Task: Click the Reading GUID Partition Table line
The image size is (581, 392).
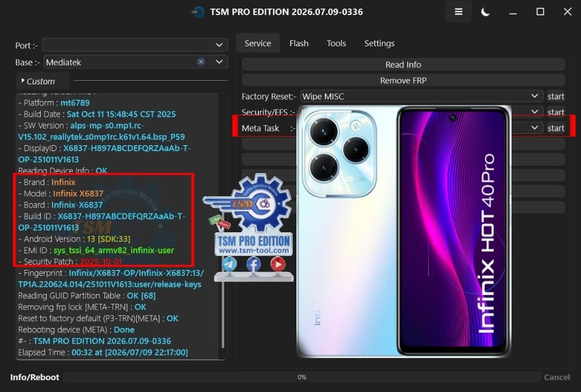Action: (87, 296)
